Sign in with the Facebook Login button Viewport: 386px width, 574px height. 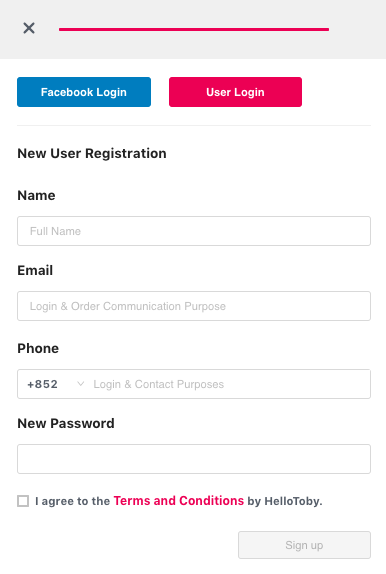[84, 92]
